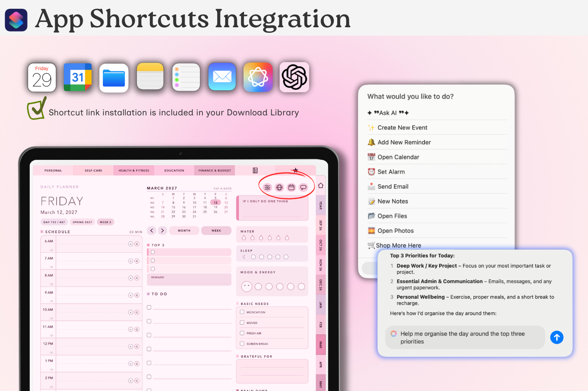Open the Google Calendar app icon

(x=78, y=77)
